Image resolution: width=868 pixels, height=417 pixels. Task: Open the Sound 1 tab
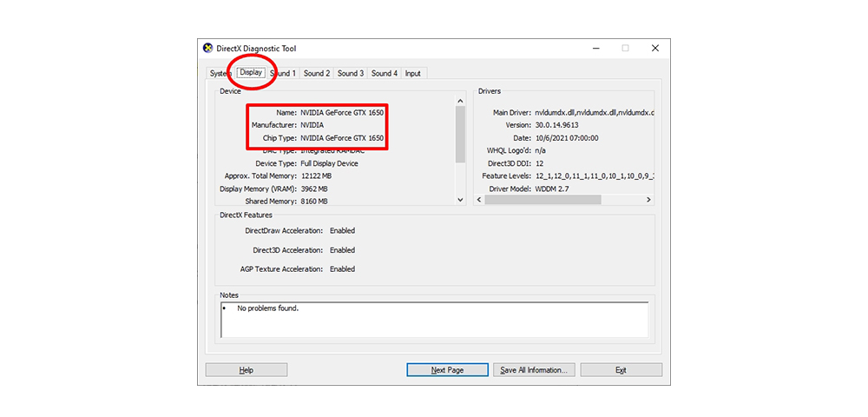coord(283,73)
